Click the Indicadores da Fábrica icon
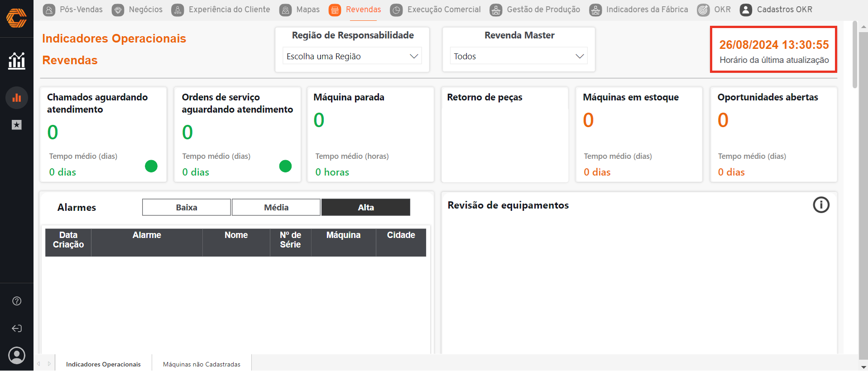Image resolution: width=868 pixels, height=371 pixels. (595, 10)
